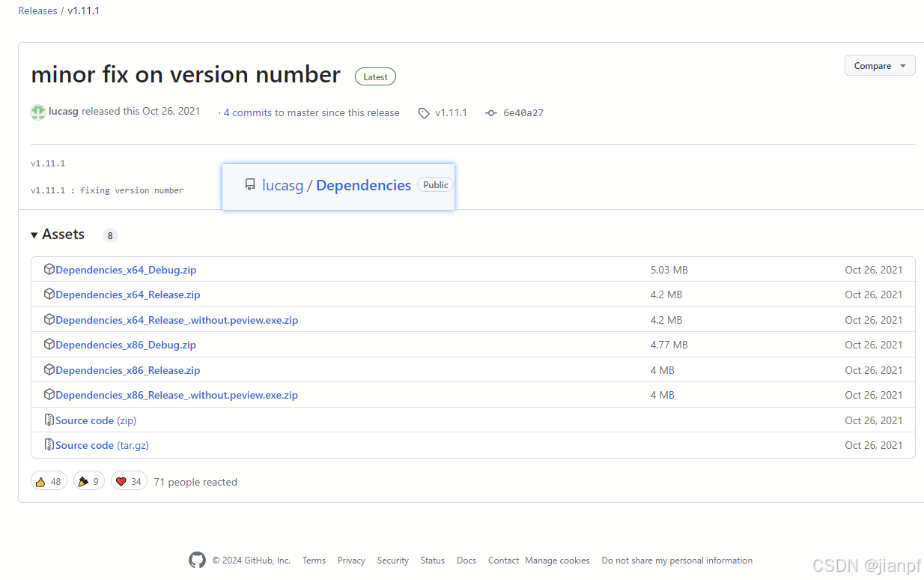Click the tag icon beside v1.11.1
This screenshot has width=924, height=580.
[424, 113]
